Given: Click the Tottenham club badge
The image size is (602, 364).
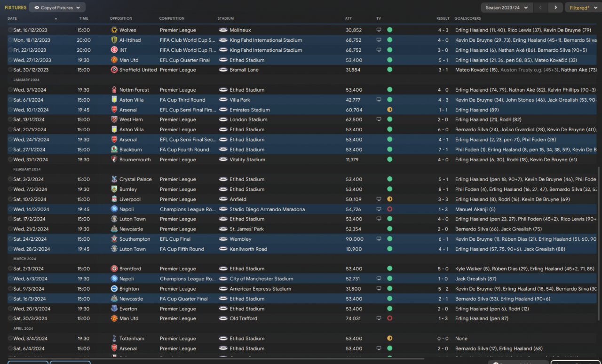Looking at the screenshot, I should pos(114,339).
